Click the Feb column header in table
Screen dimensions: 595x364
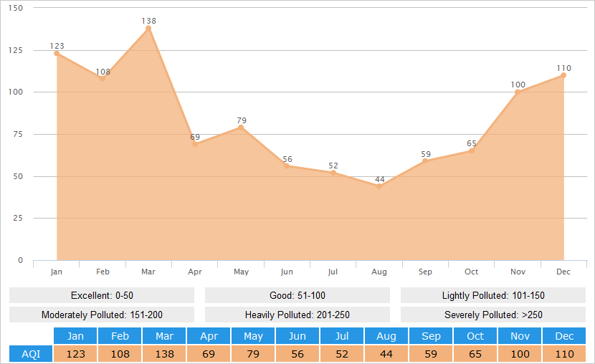click(x=120, y=336)
